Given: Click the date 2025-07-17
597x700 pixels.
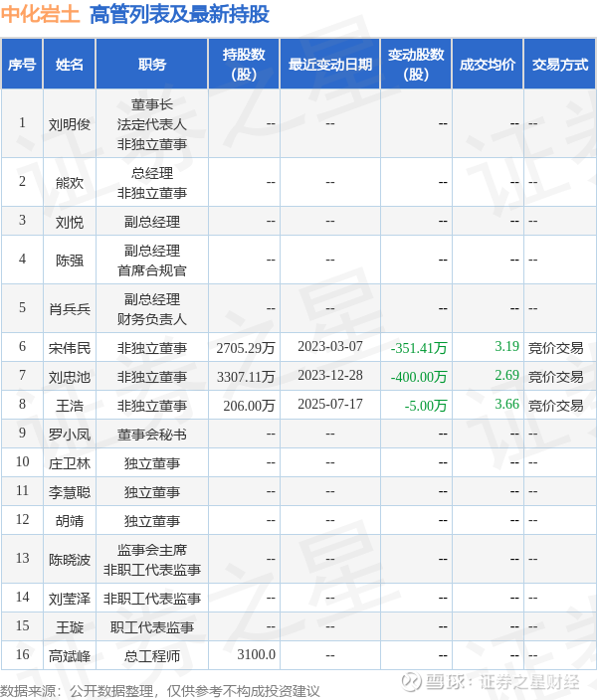Looking at the screenshot, I should click(330, 404).
